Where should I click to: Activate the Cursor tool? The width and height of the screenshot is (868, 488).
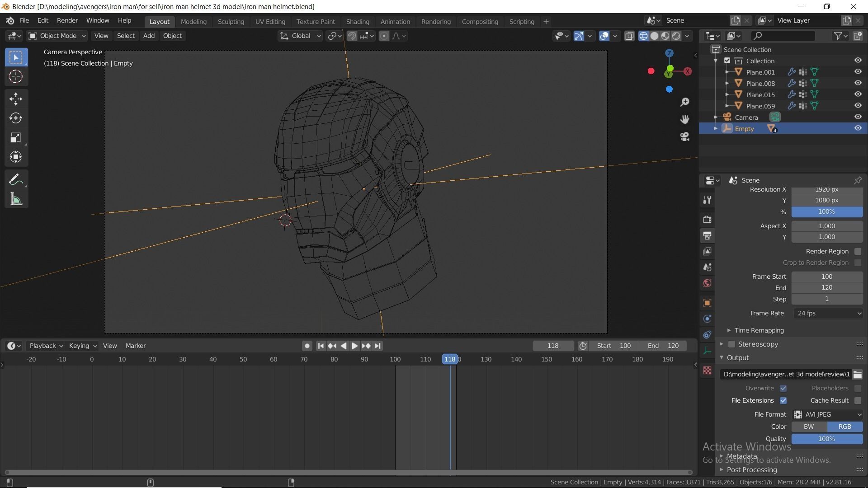point(16,76)
